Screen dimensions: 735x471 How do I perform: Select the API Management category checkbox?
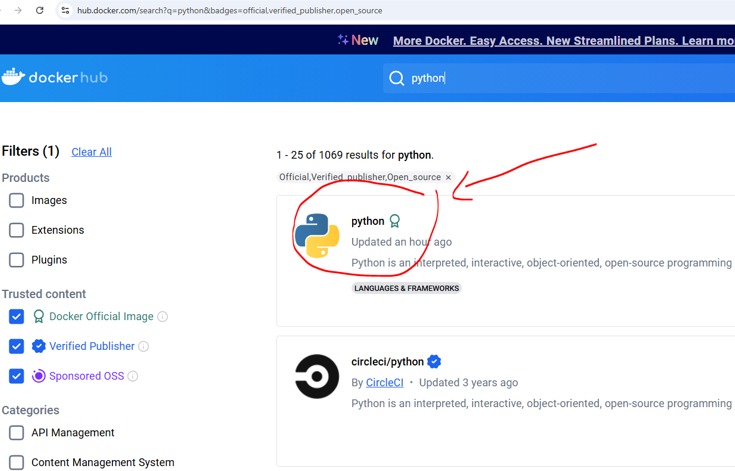click(17, 433)
